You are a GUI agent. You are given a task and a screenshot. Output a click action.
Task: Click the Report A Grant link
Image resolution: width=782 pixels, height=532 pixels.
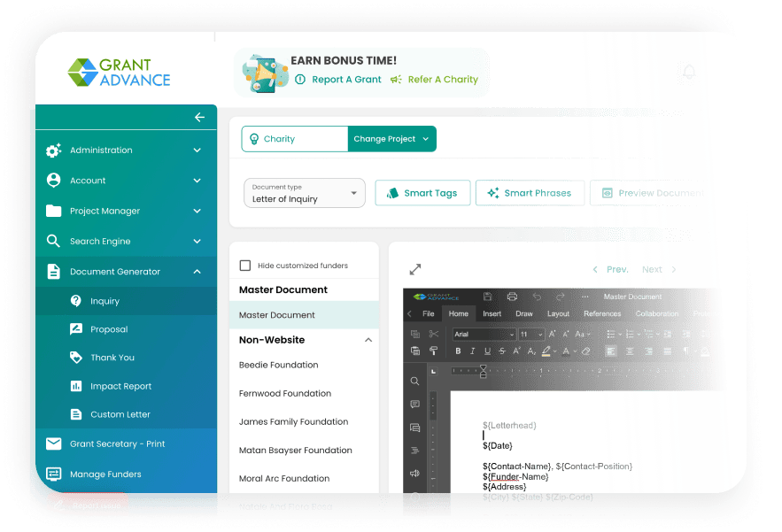click(x=337, y=80)
